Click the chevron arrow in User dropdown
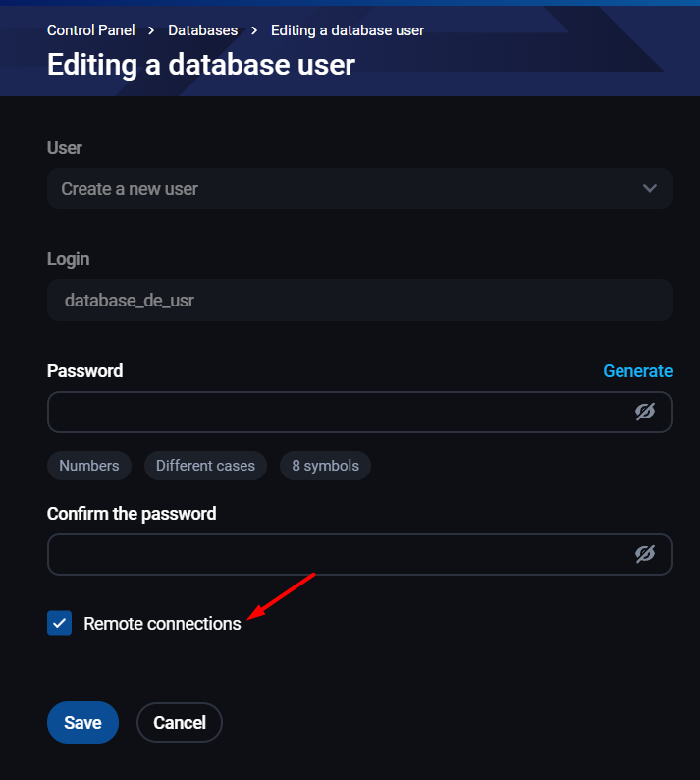 649,188
